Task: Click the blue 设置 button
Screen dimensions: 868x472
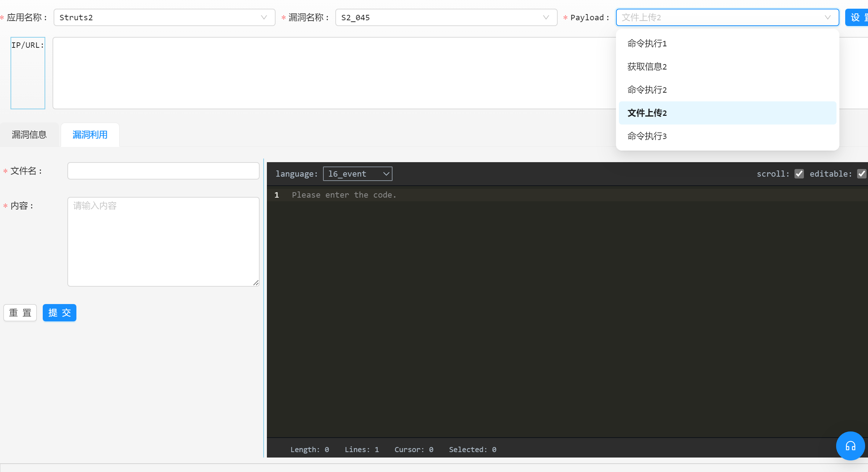Action: [857, 17]
